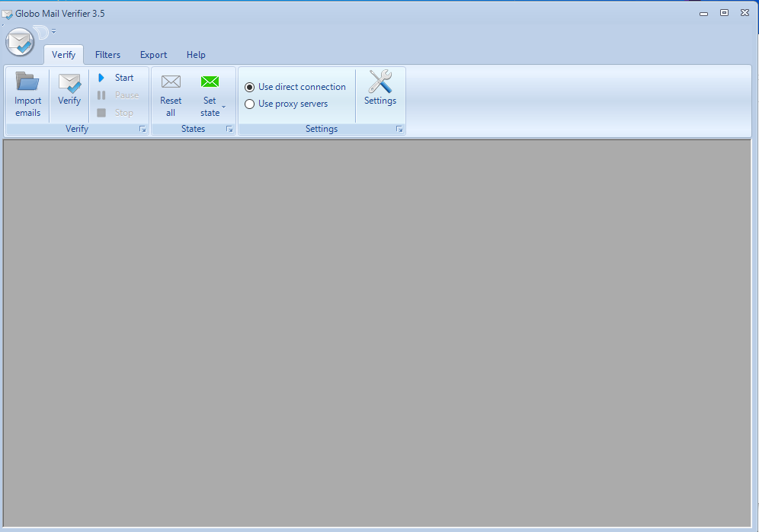Click the round application menu orb
The height and width of the screenshot is (532, 759).
[x=20, y=42]
